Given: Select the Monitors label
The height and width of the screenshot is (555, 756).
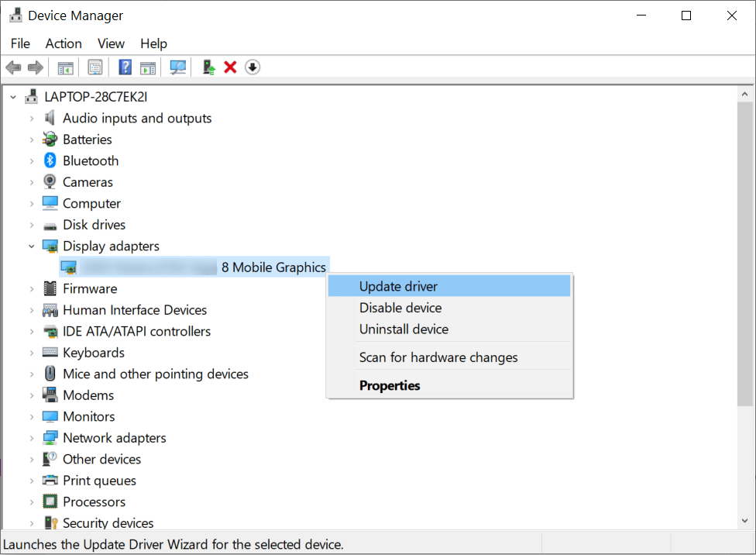Looking at the screenshot, I should point(89,416).
